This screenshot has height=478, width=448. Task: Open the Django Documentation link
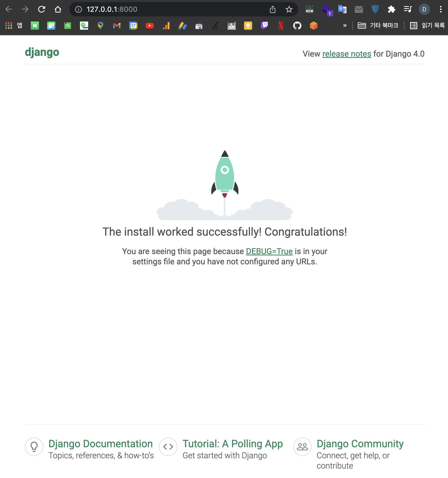(100, 444)
